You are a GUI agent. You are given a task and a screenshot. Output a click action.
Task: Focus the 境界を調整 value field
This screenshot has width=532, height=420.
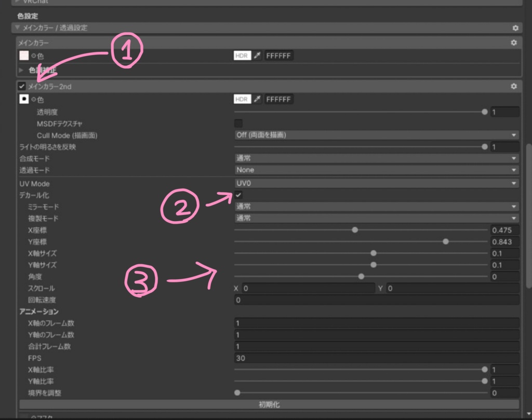(505, 392)
